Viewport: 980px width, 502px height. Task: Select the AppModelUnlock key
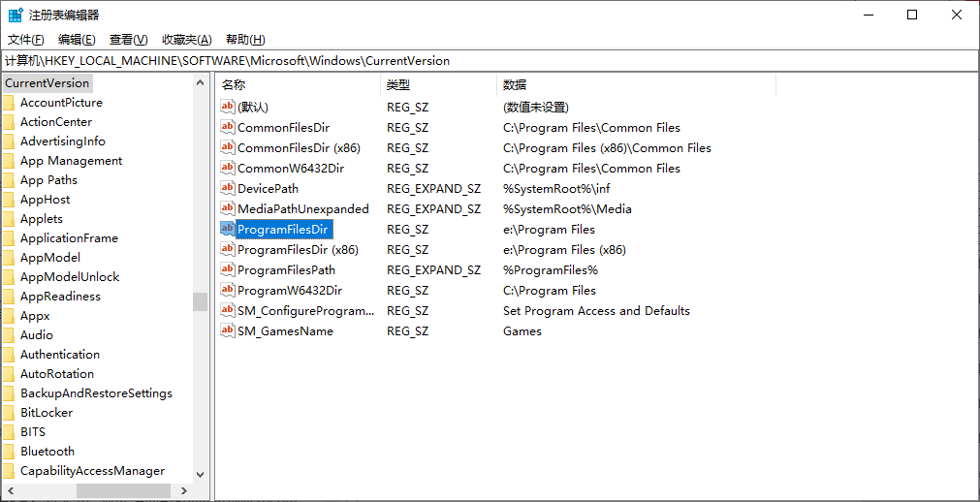pos(70,277)
